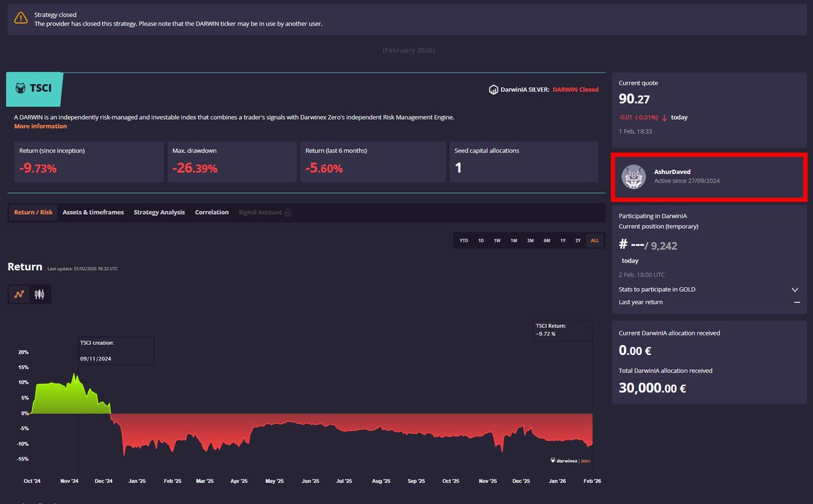Switch to candlestick chart view icon
The height and width of the screenshot is (504, 813).
40,295
